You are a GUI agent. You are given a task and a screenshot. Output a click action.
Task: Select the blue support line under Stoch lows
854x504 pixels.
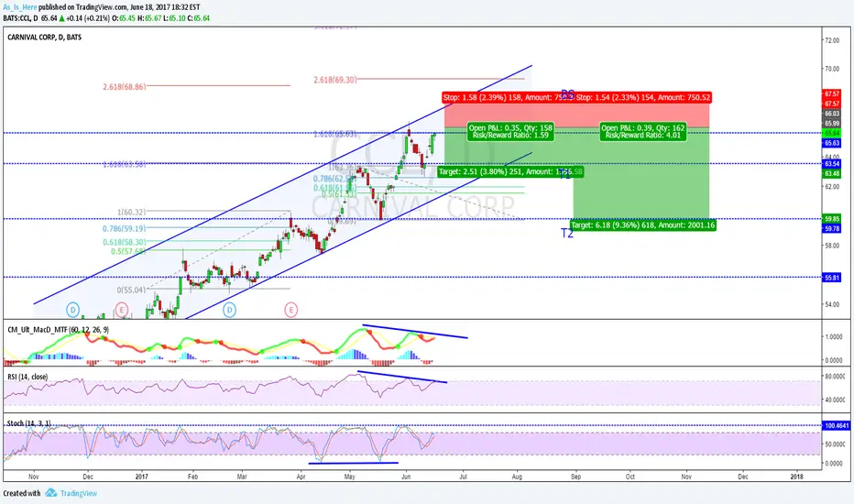354,463
